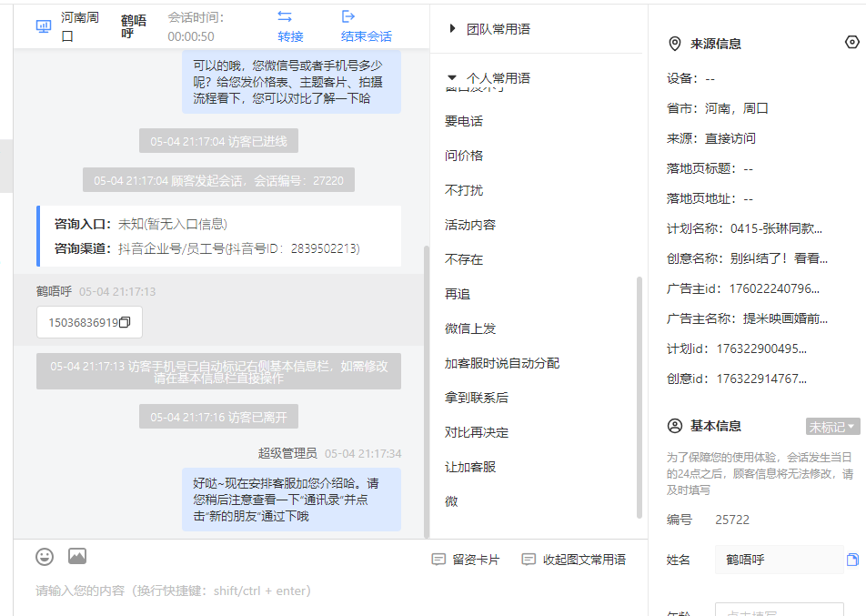The image size is (866, 616).
Task: Select quick phrase 不打扰
Action: (463, 190)
